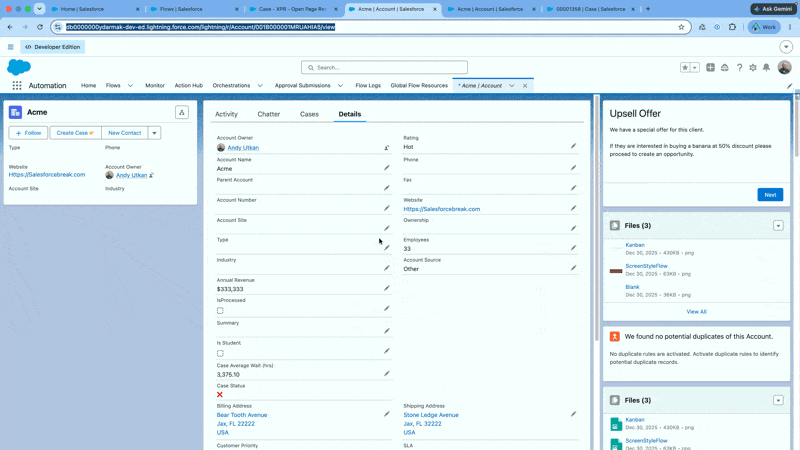Open the Setup gear icon
The width and height of the screenshot is (800, 450).
753,67
